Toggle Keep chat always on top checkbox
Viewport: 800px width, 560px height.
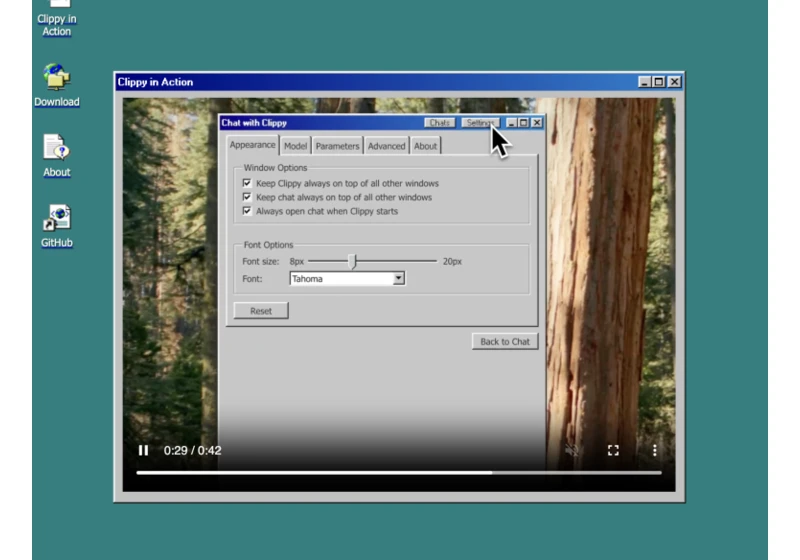click(247, 197)
